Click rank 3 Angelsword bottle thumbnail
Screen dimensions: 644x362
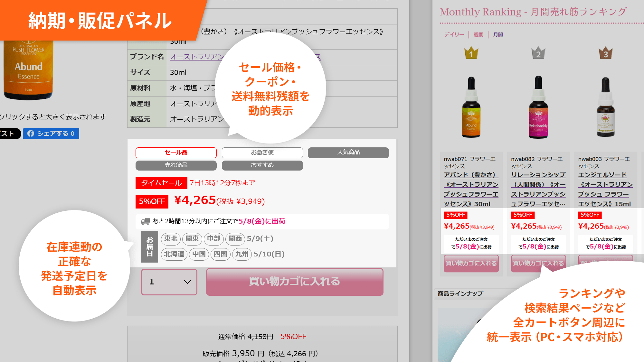click(x=605, y=107)
